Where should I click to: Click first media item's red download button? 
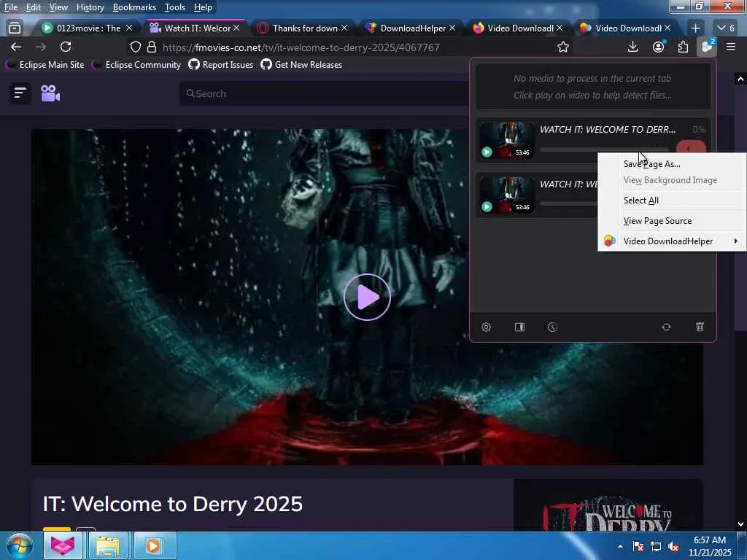[691, 147]
